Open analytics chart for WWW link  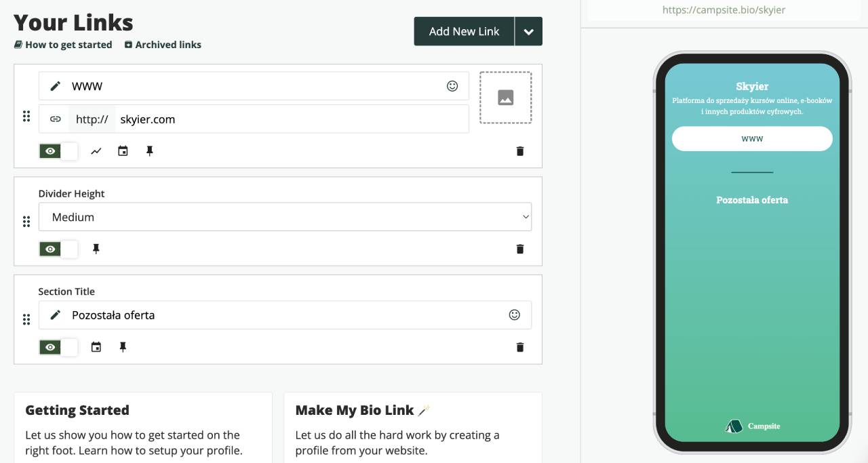pyautogui.click(x=96, y=151)
